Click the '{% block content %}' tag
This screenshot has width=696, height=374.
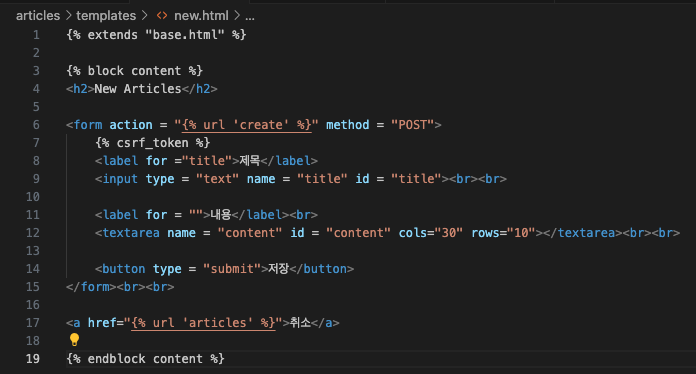(134, 71)
